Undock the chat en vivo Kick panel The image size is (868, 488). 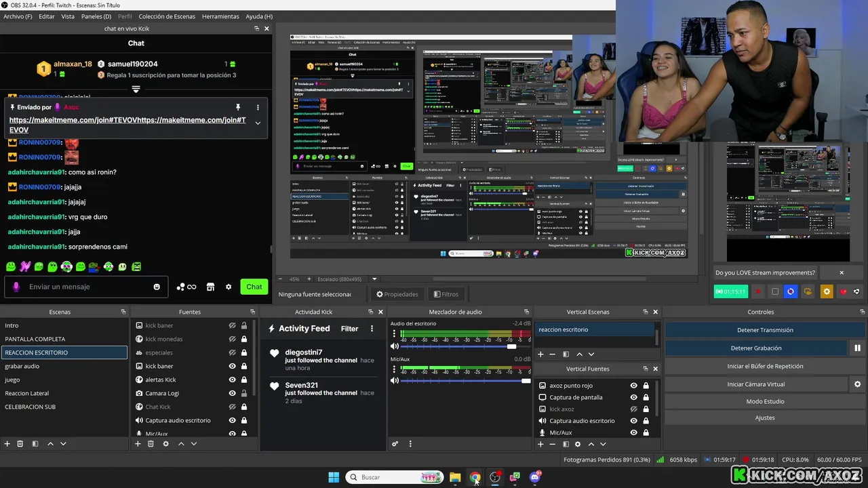click(257, 28)
